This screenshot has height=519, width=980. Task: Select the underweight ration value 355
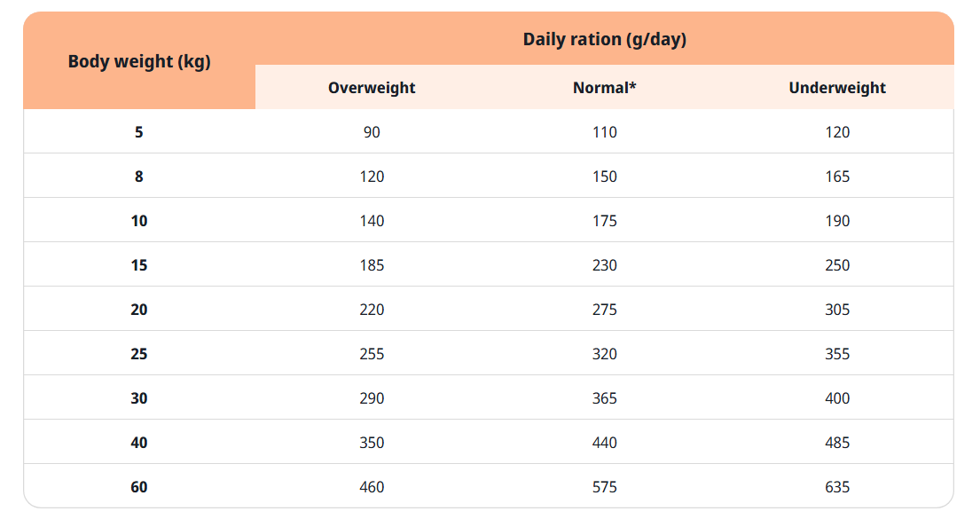tap(837, 354)
